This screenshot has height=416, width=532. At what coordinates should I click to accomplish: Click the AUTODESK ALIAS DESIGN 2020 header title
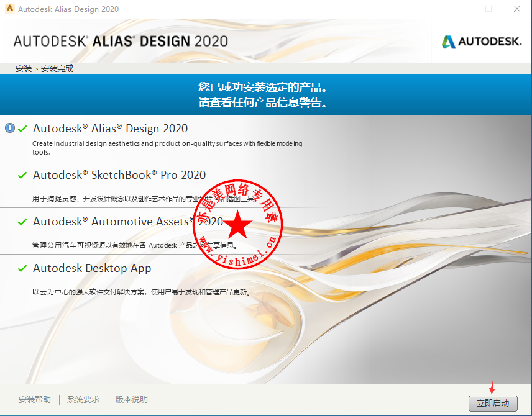[x=121, y=41]
